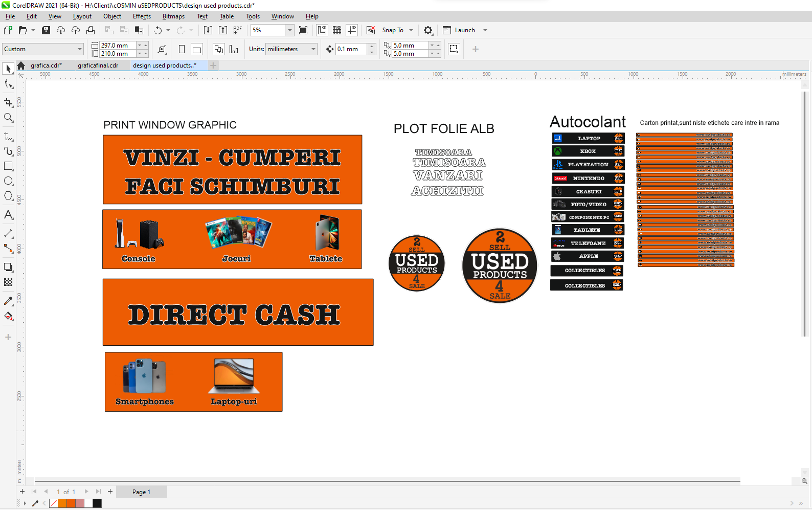This screenshot has width=812, height=510.
Task: Select the Ellipse tool
Action: tap(8, 181)
